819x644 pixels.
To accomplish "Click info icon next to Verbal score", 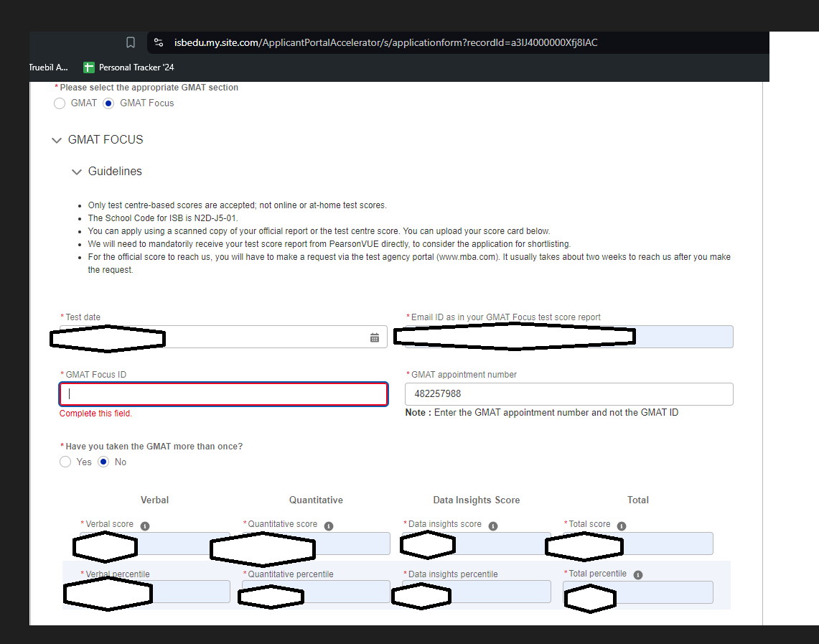I will tap(145, 526).
